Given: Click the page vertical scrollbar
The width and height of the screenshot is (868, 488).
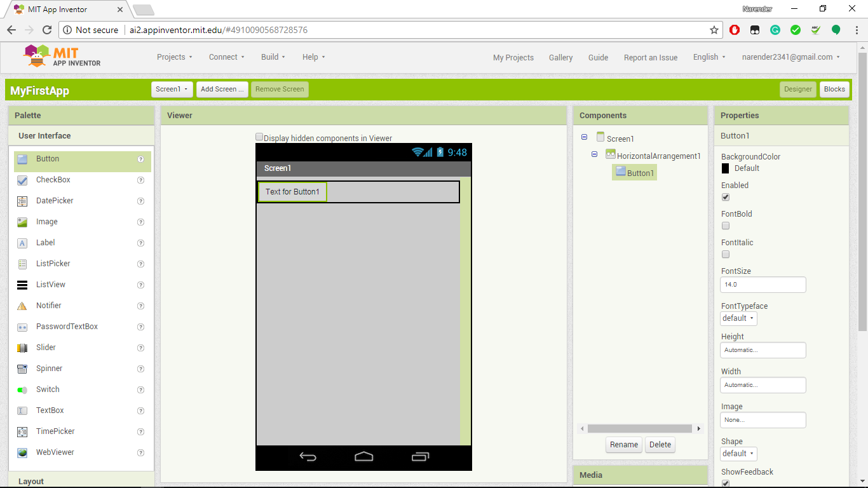Looking at the screenshot, I should point(862,191).
